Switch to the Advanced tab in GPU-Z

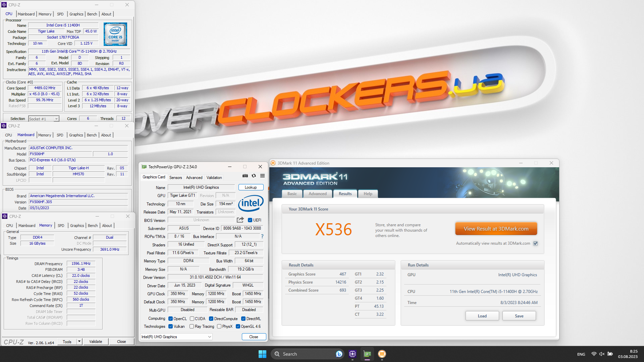194,178
